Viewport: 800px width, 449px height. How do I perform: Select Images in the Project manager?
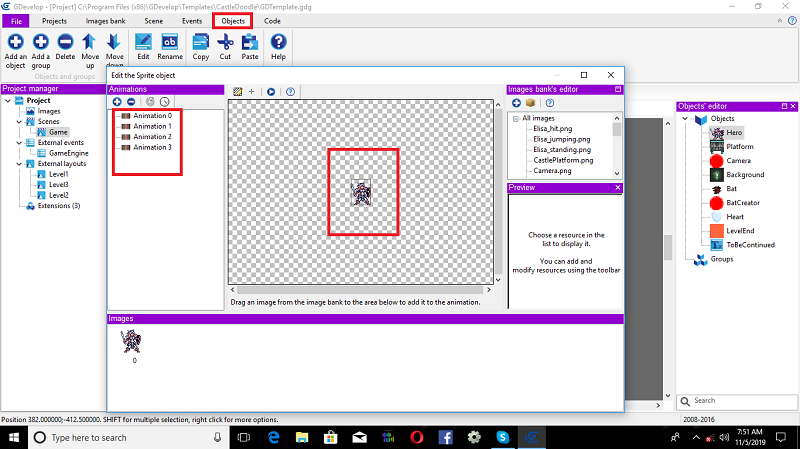pyautogui.click(x=49, y=111)
